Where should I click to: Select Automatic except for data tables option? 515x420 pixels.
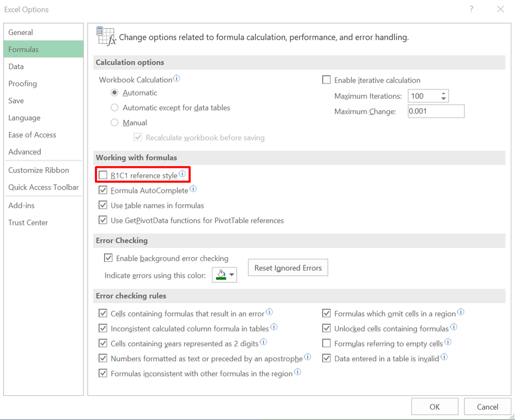(114, 107)
